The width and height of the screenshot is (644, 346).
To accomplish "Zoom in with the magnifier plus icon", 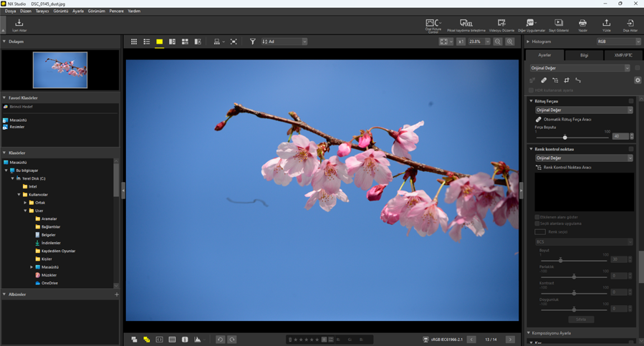I will 510,42.
